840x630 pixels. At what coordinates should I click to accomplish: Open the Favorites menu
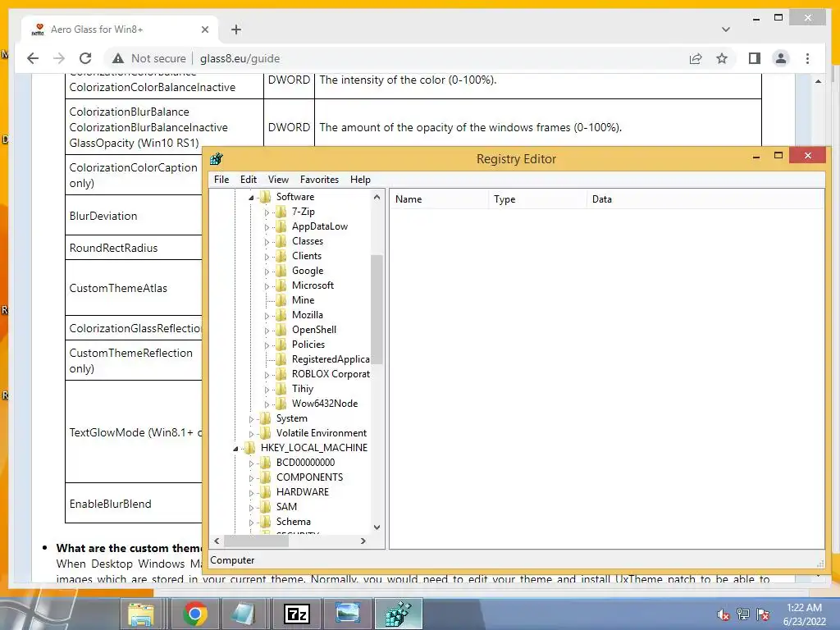point(319,180)
